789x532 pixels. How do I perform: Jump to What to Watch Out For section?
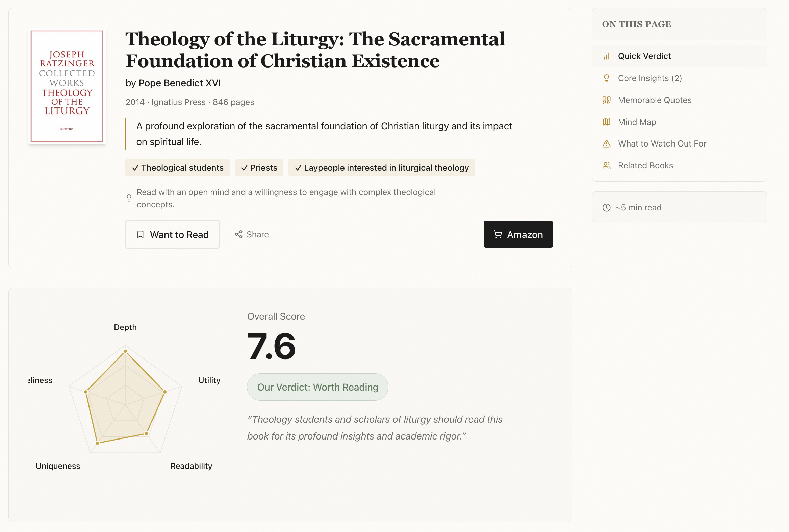(x=662, y=144)
